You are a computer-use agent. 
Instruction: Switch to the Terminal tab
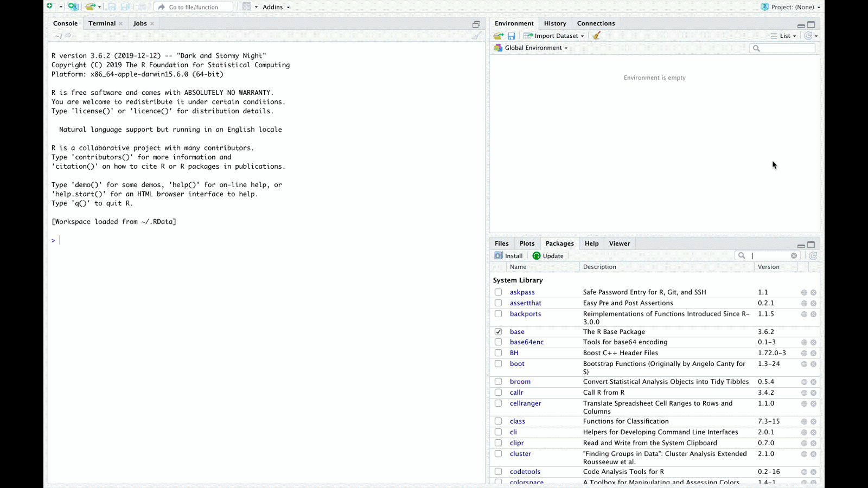pyautogui.click(x=102, y=23)
